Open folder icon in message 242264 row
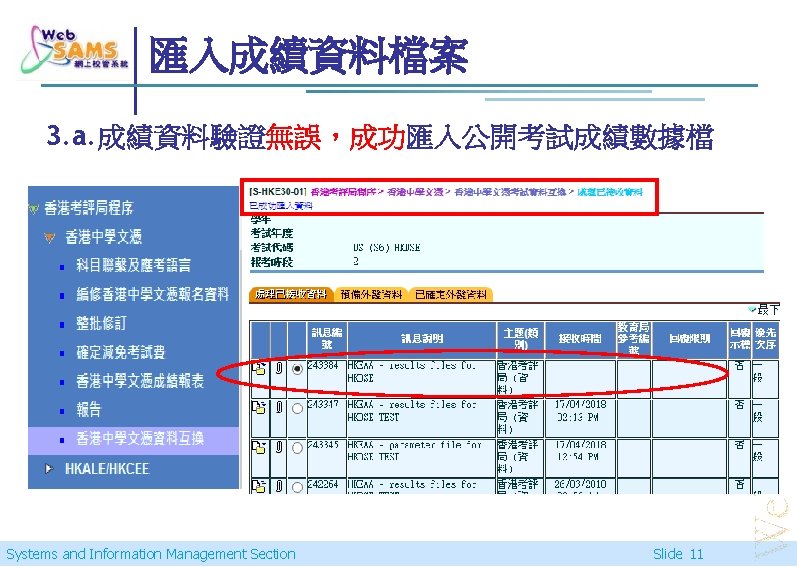Image resolution: width=797 pixels, height=567 pixels. click(259, 486)
